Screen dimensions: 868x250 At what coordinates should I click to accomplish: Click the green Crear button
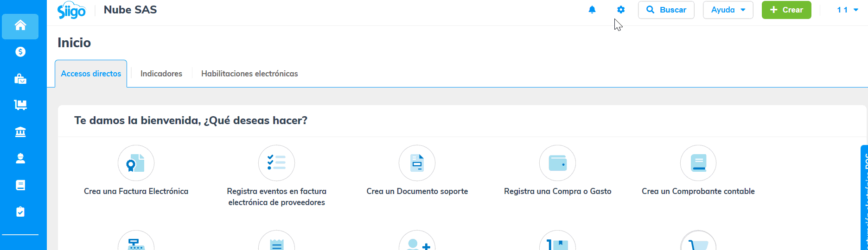(786, 10)
